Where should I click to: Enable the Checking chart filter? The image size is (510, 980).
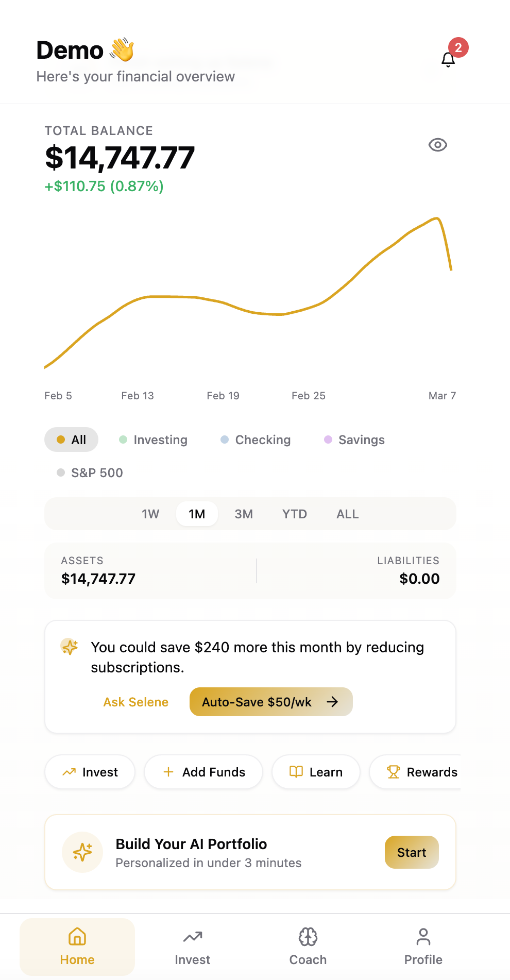(256, 440)
